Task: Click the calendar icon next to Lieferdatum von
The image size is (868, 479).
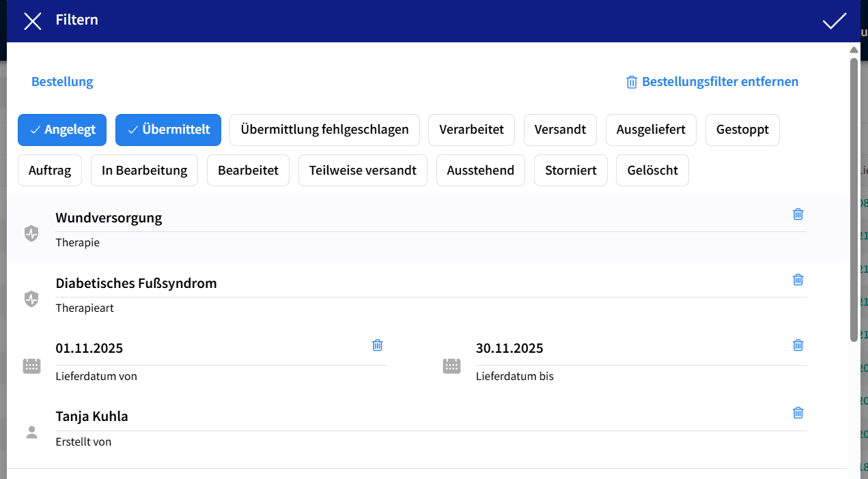Action: click(31, 366)
